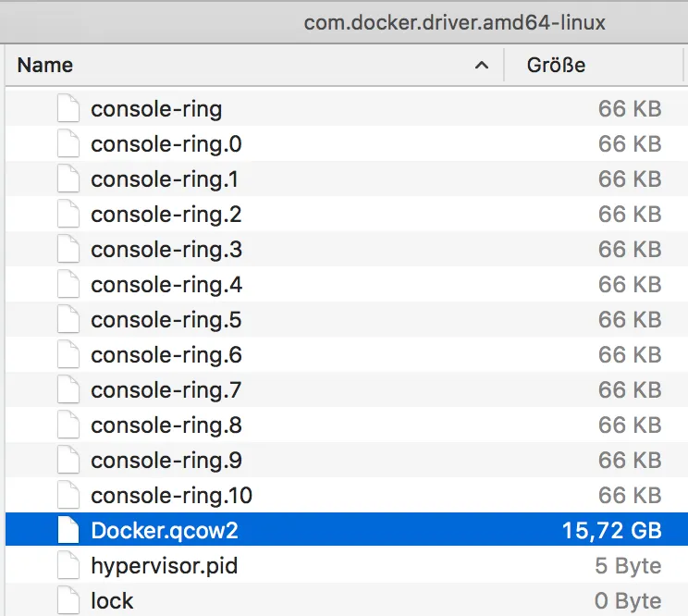688x616 pixels.
Task: Click the 15,72 GB size of Docker.qcow2
Action: [611, 531]
